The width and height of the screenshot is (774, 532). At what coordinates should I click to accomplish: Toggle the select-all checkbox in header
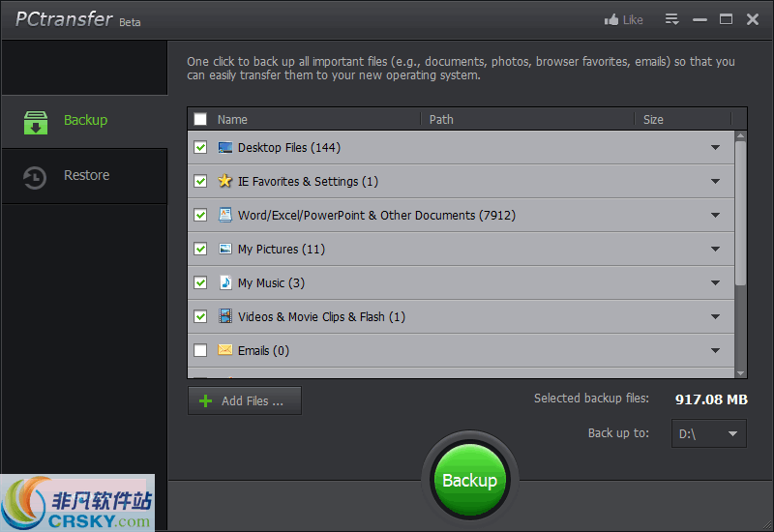pyautogui.click(x=200, y=119)
